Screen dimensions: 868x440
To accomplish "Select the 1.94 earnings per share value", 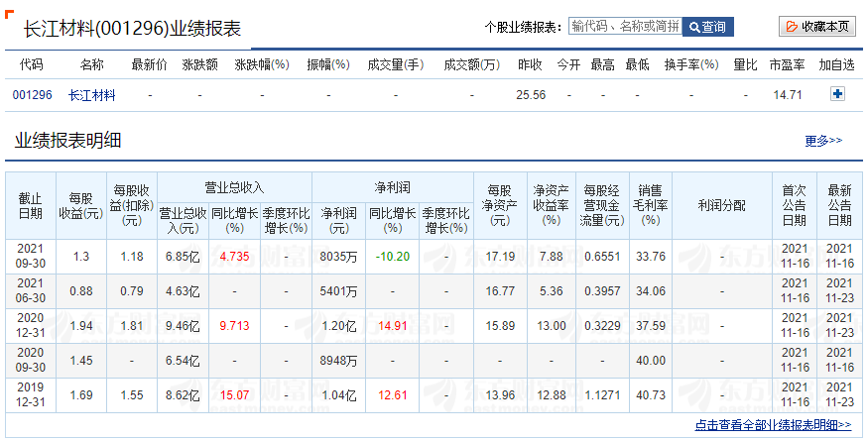I will [x=80, y=326].
